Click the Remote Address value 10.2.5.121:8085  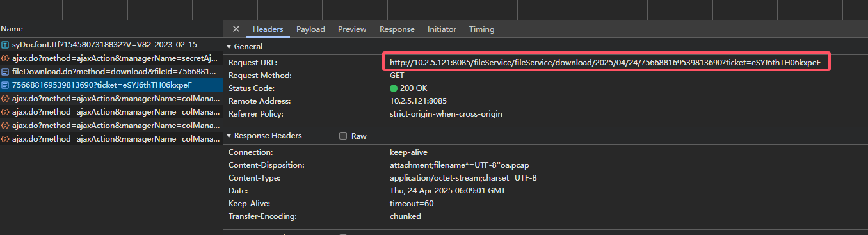(x=418, y=101)
